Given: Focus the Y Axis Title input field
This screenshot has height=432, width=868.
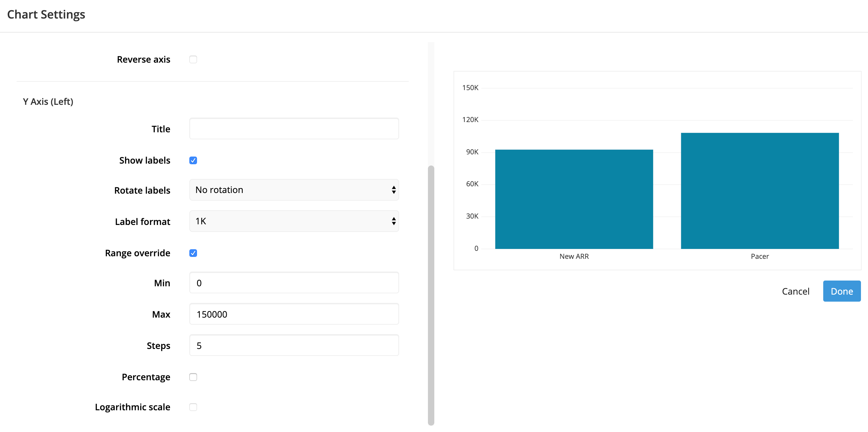Looking at the screenshot, I should coord(294,129).
